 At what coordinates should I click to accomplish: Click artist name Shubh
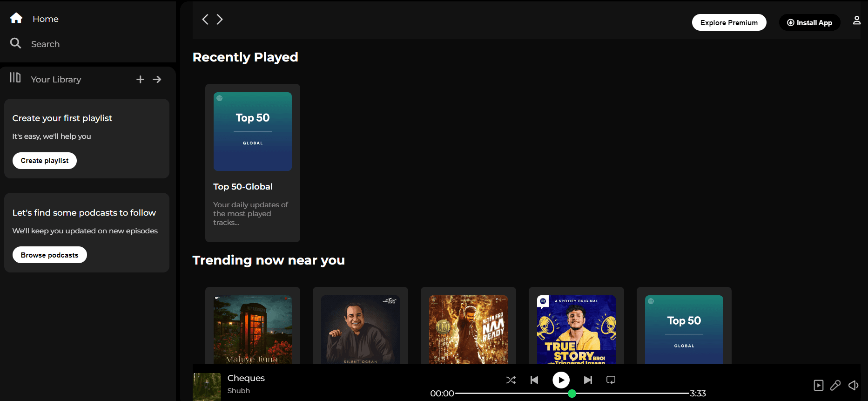pos(239,391)
